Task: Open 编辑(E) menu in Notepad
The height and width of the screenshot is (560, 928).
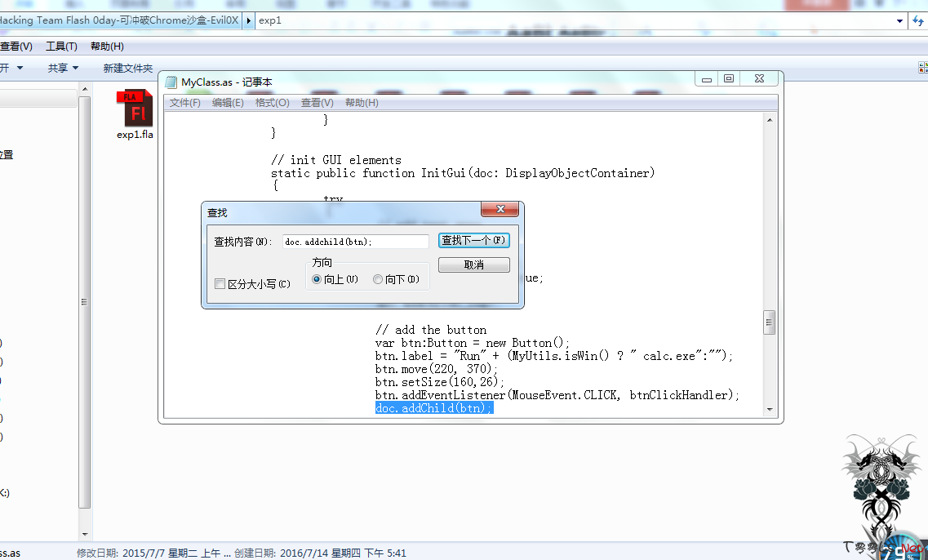Action: (228, 103)
